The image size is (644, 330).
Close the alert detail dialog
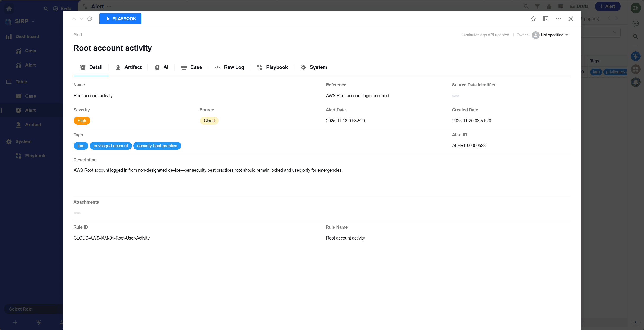pyautogui.click(x=570, y=19)
